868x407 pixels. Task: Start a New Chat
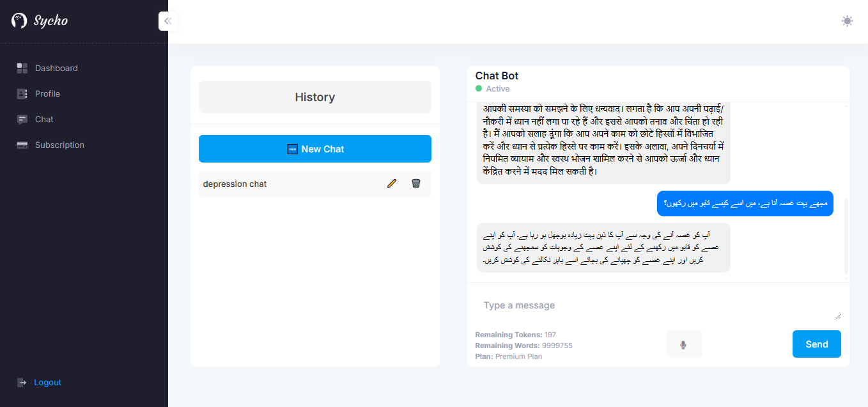[x=314, y=149]
